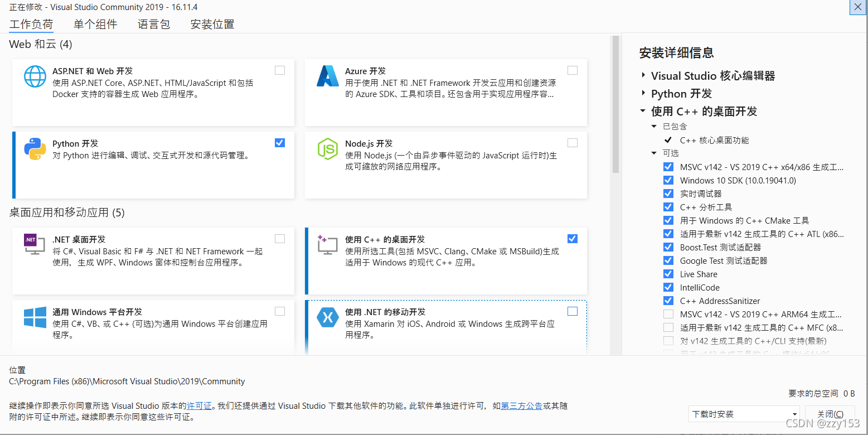
Task: Click the C++ desktop development monitor icon
Action: [x=328, y=245]
